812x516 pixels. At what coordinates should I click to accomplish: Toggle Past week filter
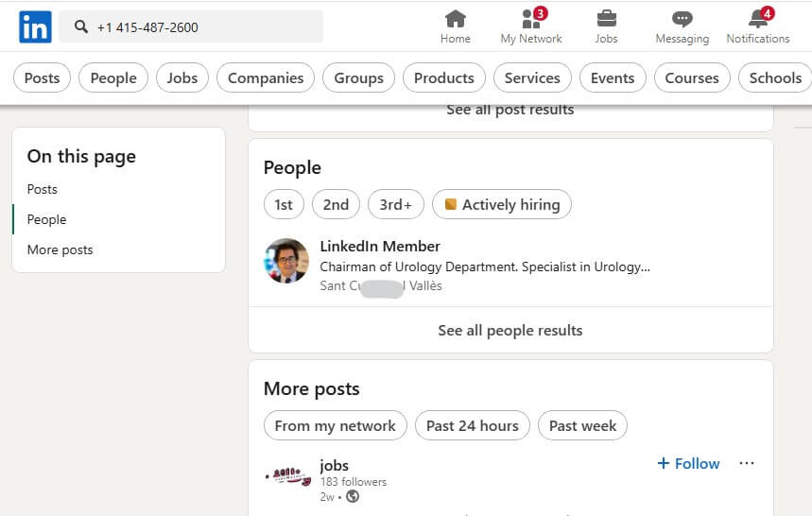582,425
